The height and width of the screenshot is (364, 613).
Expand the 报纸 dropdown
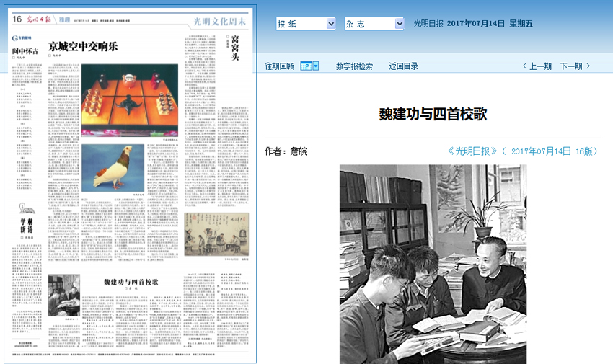(306, 24)
